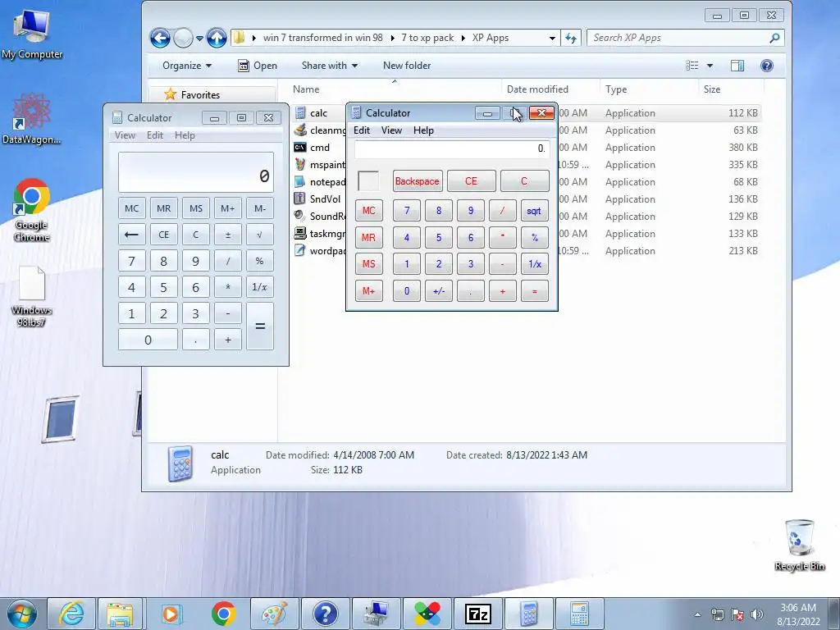The width and height of the screenshot is (840, 630).
Task: Open the Recycle Bin desktop icon
Action: point(799,546)
